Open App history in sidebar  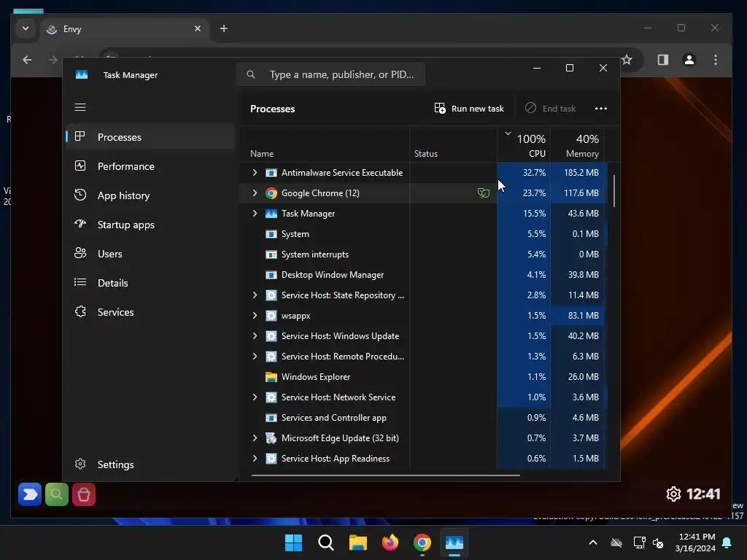coord(150,195)
